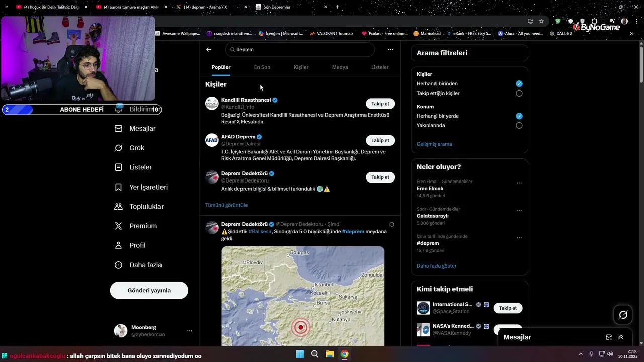644x362 pixels.
Task: Switch to the Listeler search tab
Action: tap(380, 67)
